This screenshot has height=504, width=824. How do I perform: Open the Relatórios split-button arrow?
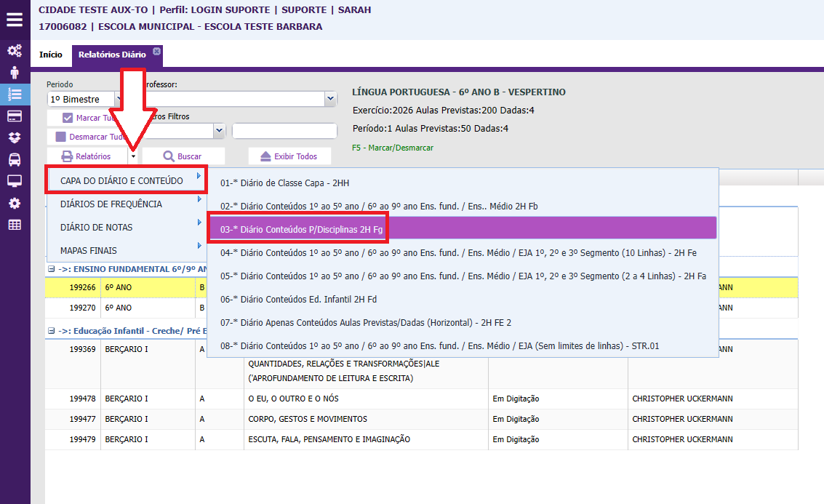click(133, 156)
